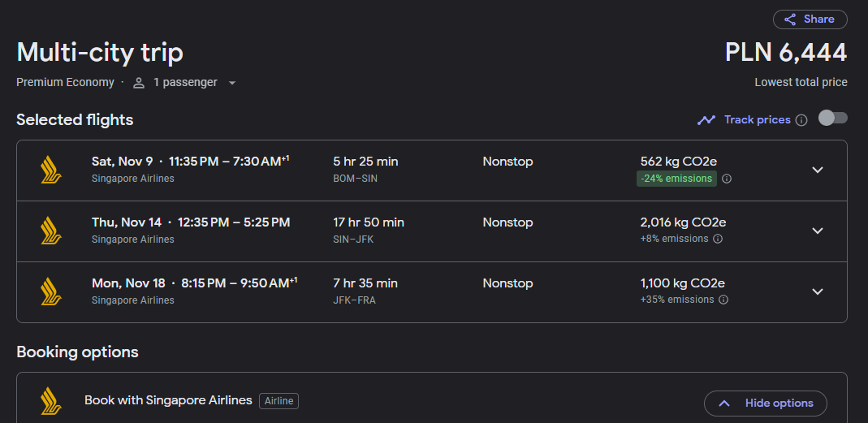This screenshot has height=423, width=868.
Task: Click the info icon beside +35% emissions
Action: [x=723, y=300]
